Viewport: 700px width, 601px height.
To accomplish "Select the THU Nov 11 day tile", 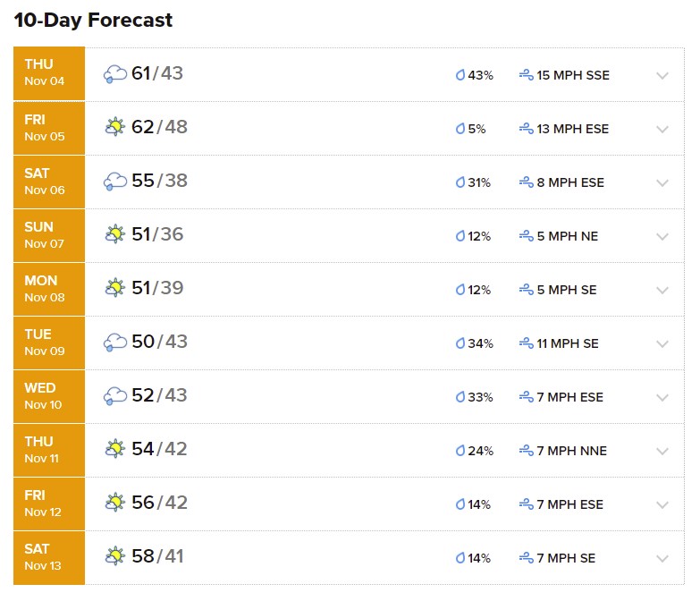I will coord(49,450).
